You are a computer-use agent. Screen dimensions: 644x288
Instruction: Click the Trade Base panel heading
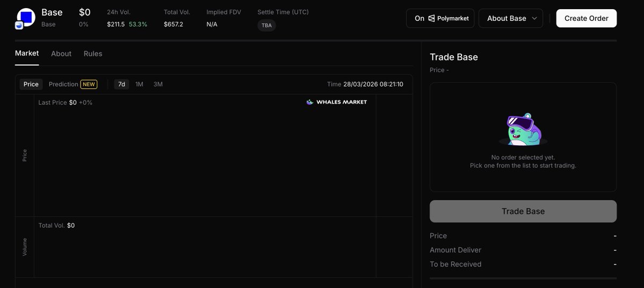[453, 57]
